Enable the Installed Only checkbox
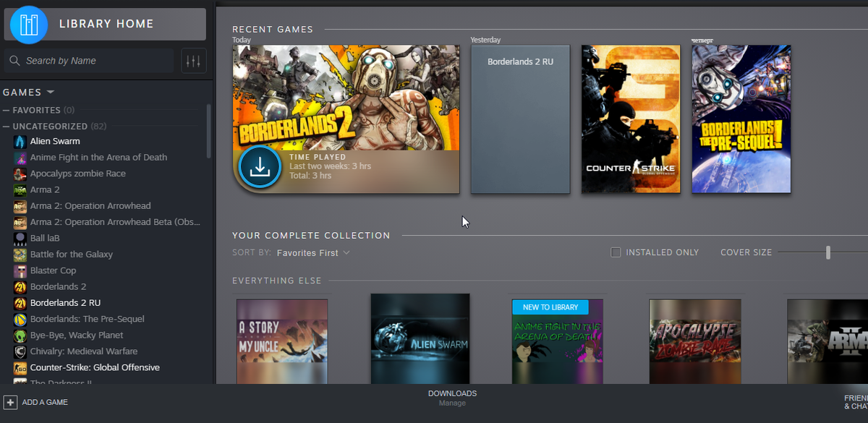The width and height of the screenshot is (868, 423). pyautogui.click(x=616, y=252)
